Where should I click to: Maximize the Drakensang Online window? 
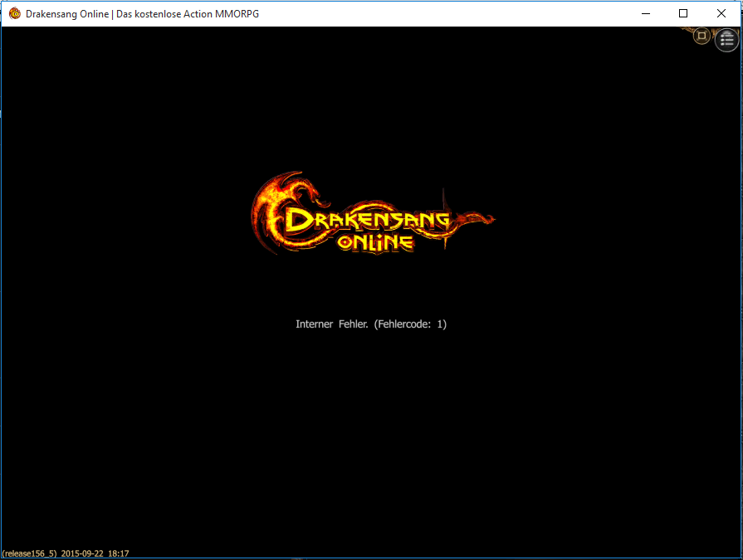pos(683,14)
